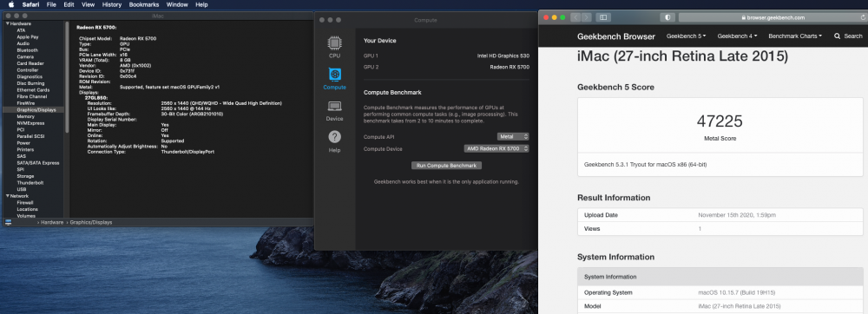
Task: Select Bluetooth in the hardware list
Action: (27, 50)
